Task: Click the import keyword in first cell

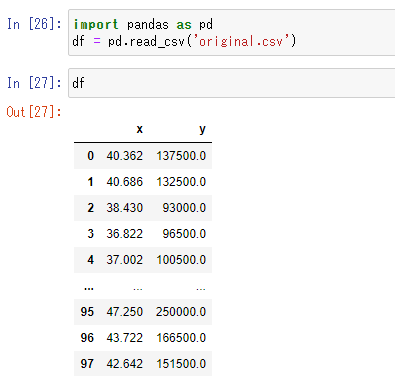Action: coord(96,25)
